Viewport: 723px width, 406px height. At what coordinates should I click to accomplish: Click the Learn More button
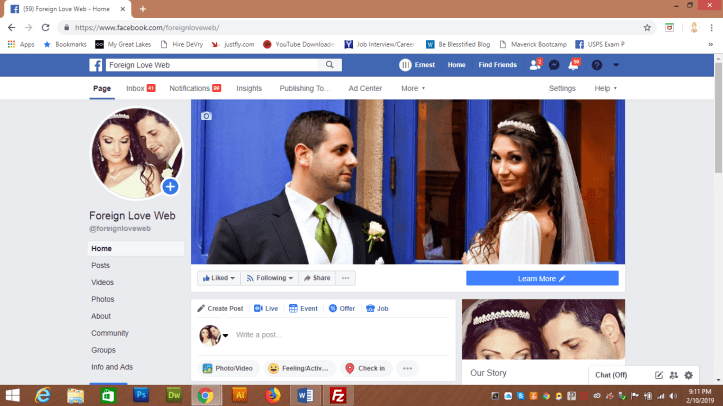pyautogui.click(x=542, y=278)
